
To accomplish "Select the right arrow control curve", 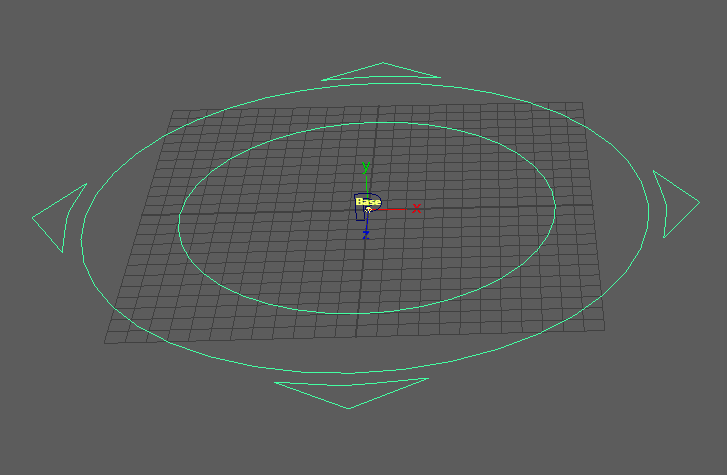I will coord(676,204).
